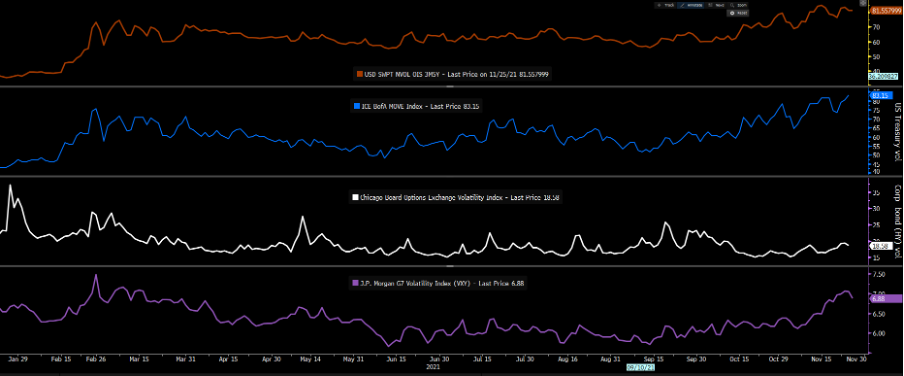Click the purple J.P. Morgan G7 legend swatch
This screenshot has height=376, width=904.
[x=355, y=283]
